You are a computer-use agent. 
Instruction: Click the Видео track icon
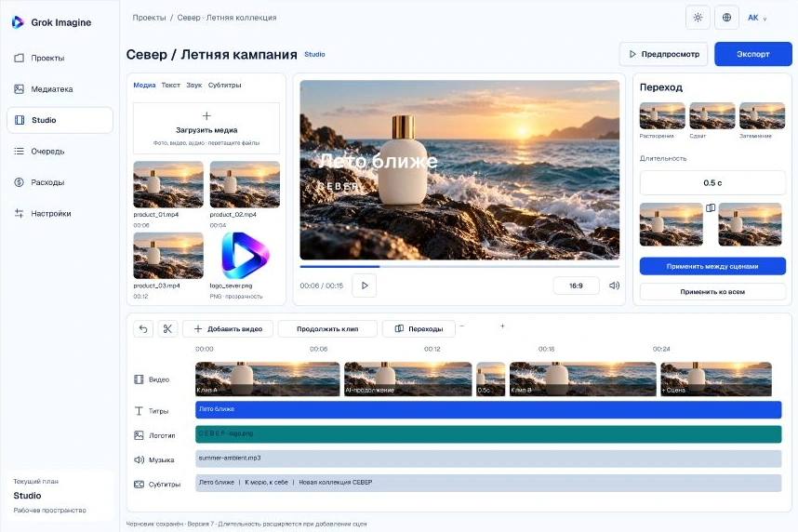pyautogui.click(x=139, y=379)
